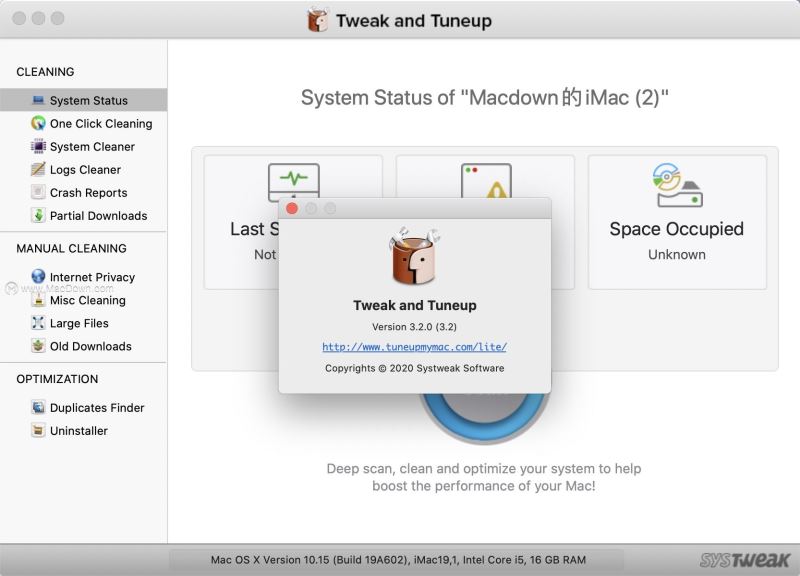This screenshot has width=800, height=576.
Task: Click Version 3.2.0 (3.2) text
Action: coord(414,327)
